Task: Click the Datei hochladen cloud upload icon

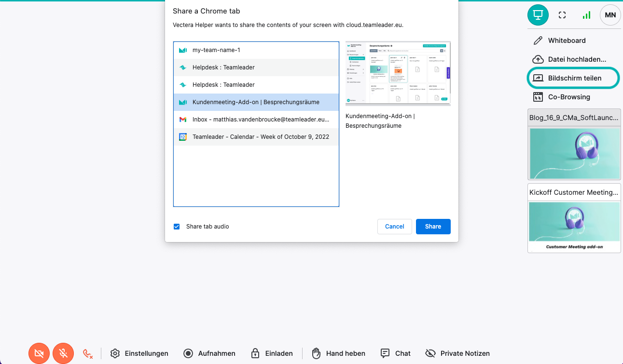Action: 538,59
